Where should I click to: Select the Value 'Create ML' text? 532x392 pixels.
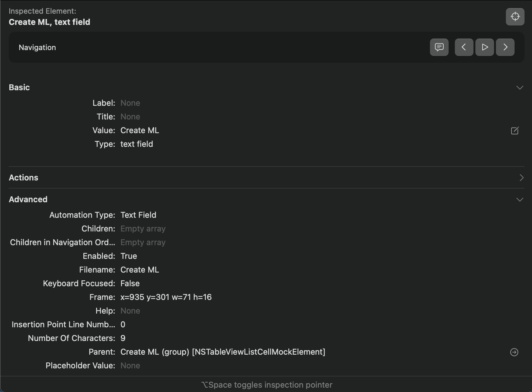140,130
